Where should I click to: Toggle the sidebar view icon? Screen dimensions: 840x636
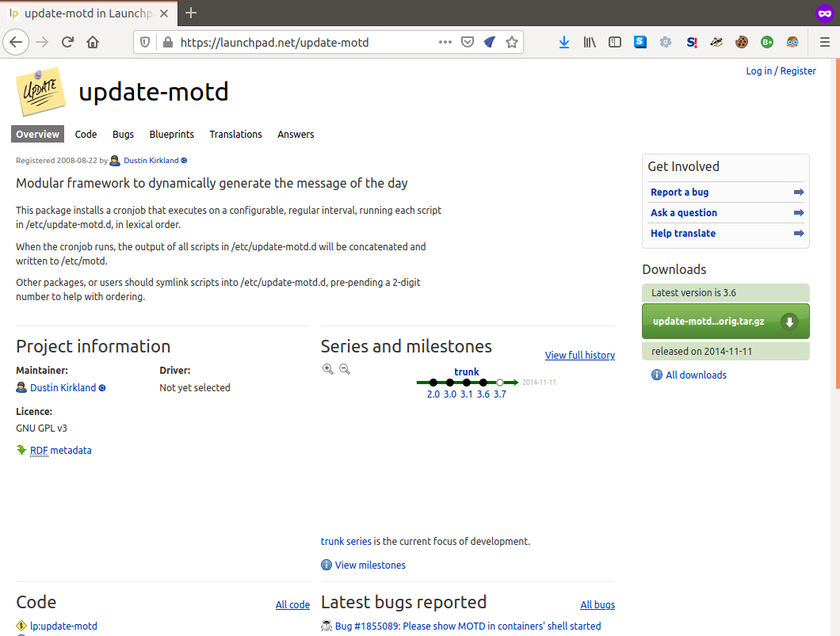pos(614,42)
